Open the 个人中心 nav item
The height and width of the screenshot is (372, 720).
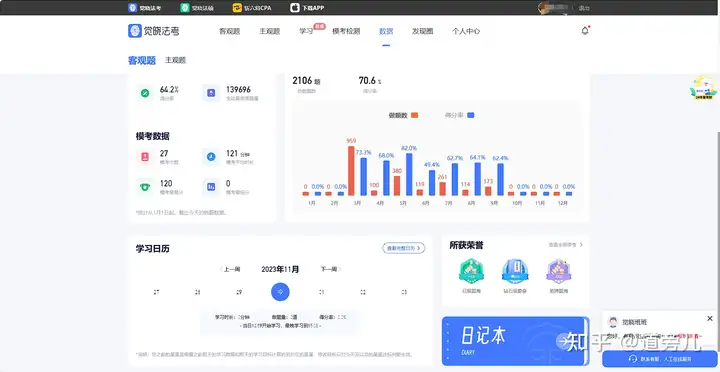(x=466, y=31)
